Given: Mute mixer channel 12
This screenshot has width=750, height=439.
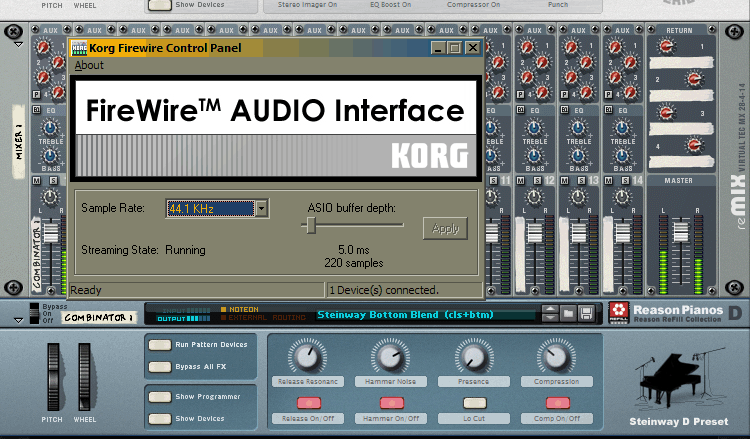Looking at the screenshot, I should [x=520, y=180].
